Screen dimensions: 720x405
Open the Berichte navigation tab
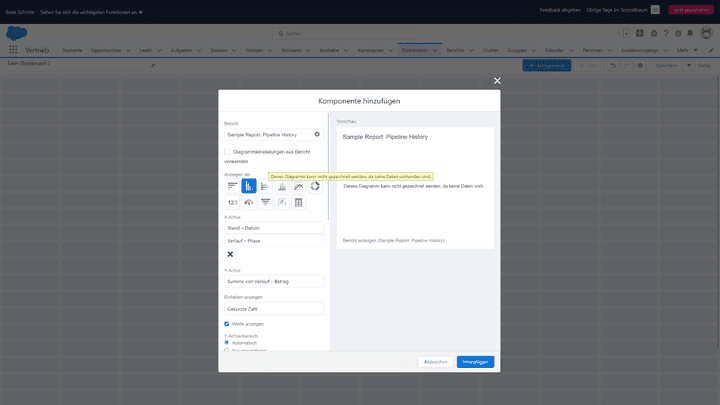click(x=454, y=49)
